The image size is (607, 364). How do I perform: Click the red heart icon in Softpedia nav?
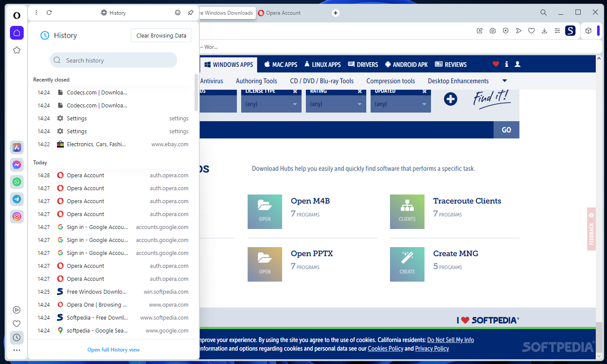[x=496, y=64]
